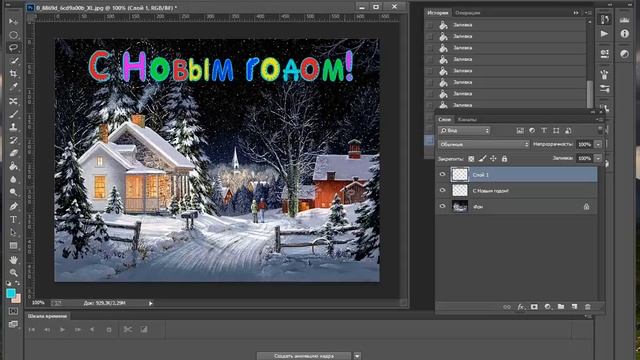Select the Paint Bucket tool
Image resolution: width=640 pixels, height=360 pixels.
tap(13, 166)
